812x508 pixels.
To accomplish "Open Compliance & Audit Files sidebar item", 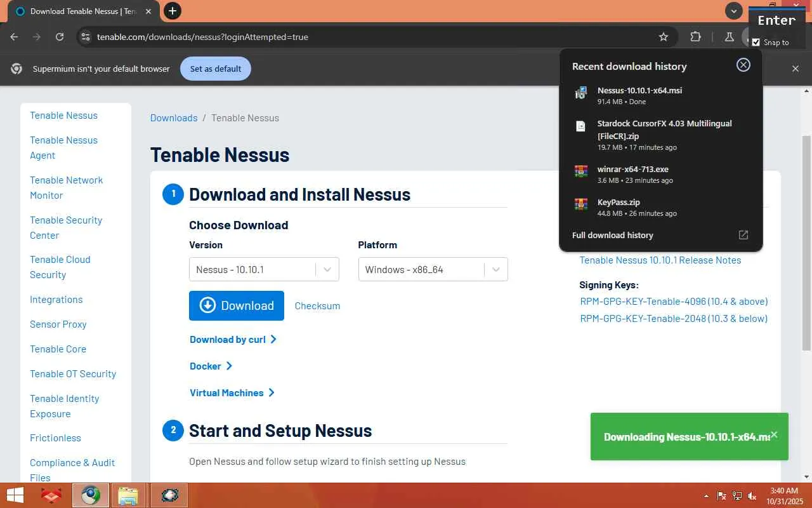I will pyautogui.click(x=72, y=470).
